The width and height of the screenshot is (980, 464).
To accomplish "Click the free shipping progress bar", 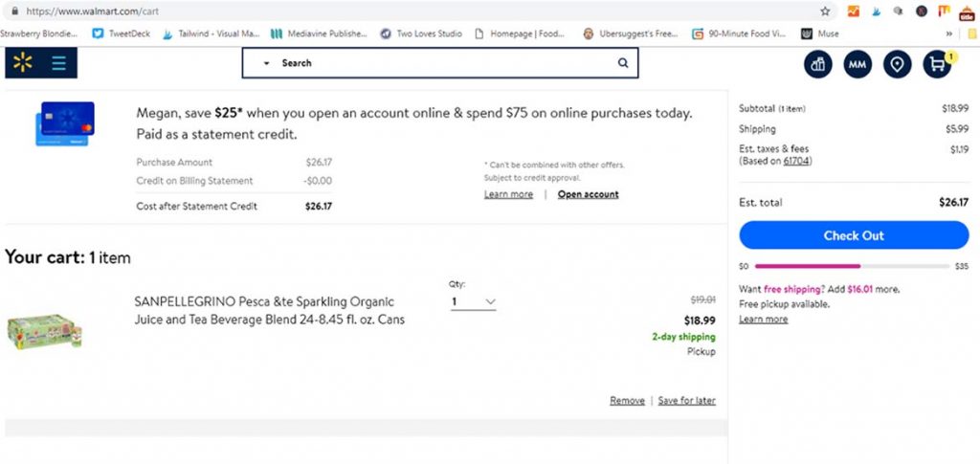I will (x=853, y=266).
